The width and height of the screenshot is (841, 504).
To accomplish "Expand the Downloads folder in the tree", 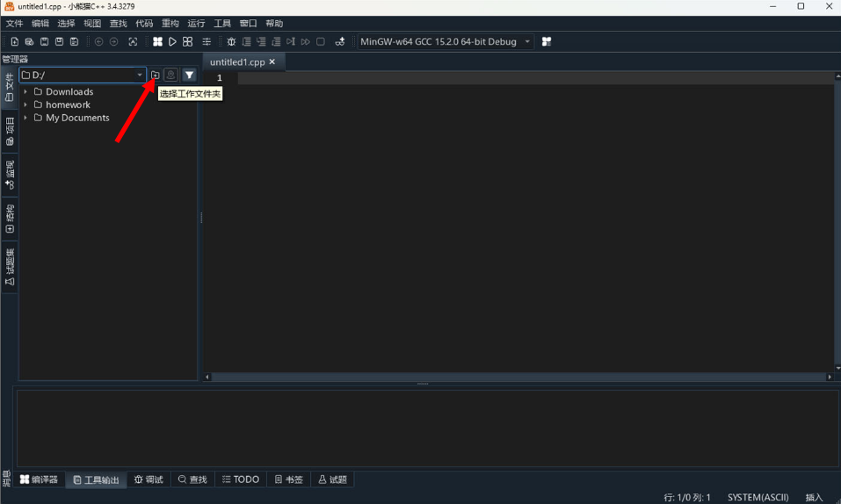I will click(25, 92).
